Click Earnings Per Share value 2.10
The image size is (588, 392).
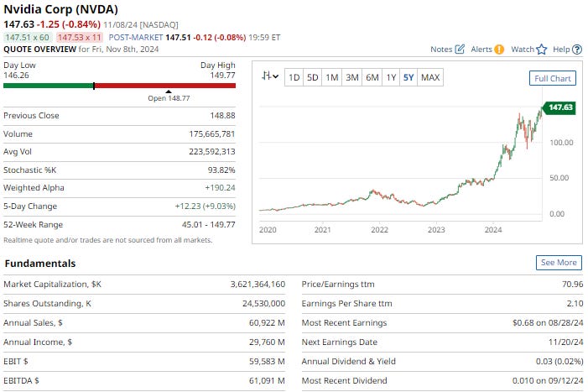tap(575, 304)
